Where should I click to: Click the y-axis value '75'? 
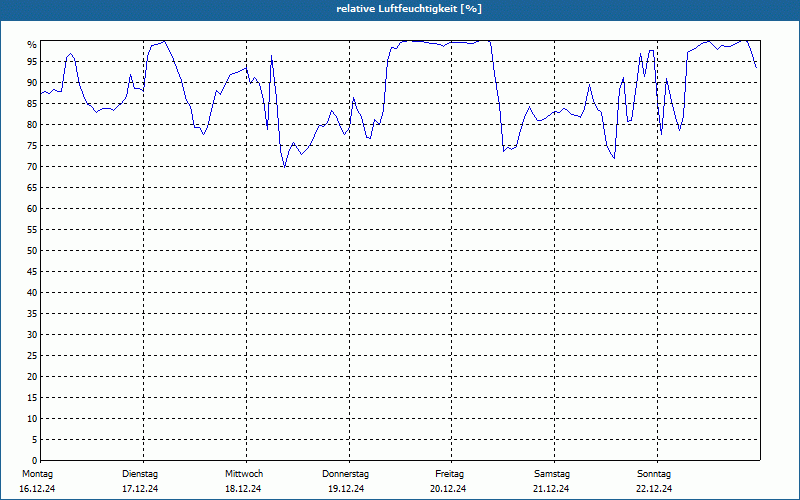pyautogui.click(x=32, y=145)
